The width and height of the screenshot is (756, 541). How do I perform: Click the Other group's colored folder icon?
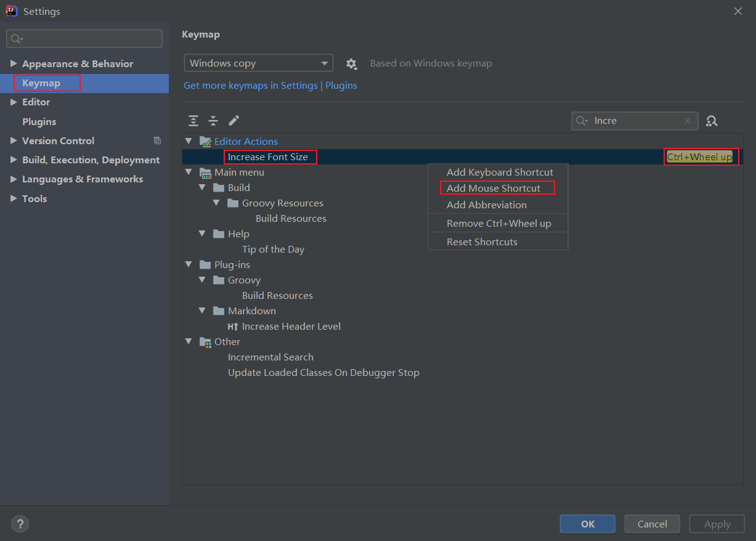pos(205,342)
